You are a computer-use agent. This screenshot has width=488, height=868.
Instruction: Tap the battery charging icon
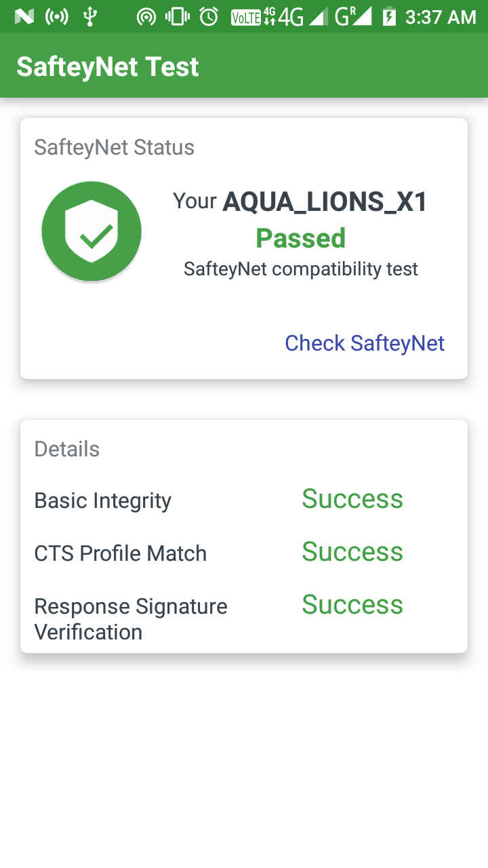pyautogui.click(x=389, y=16)
